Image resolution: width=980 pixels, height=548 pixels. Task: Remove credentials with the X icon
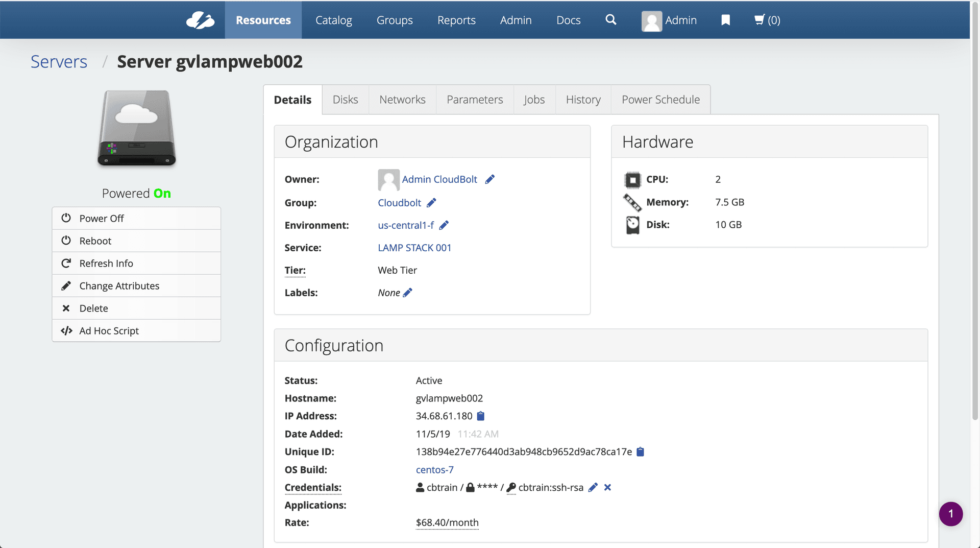[607, 488]
